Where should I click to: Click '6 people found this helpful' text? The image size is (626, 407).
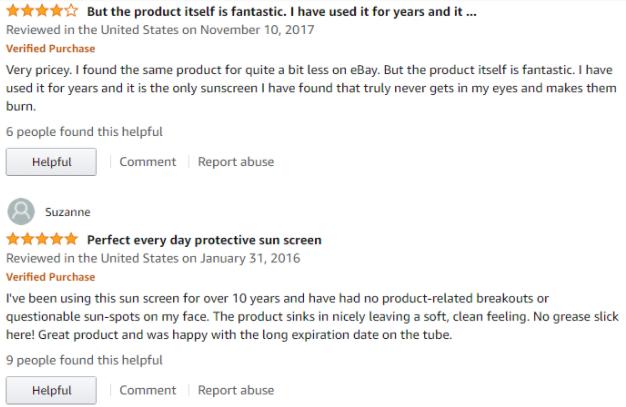coord(84,132)
